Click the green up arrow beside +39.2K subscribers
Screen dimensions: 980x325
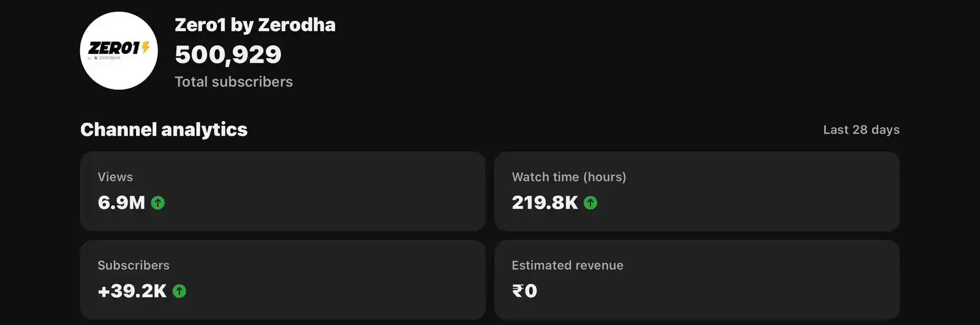(179, 291)
